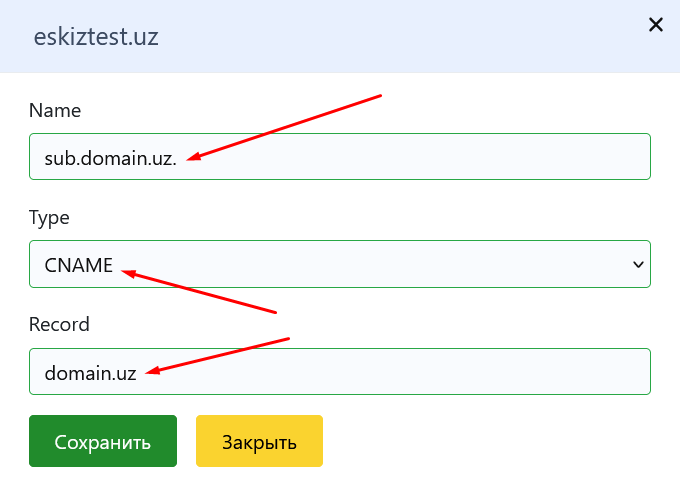
Task: Focus the Record input field
Action: [400, 371]
